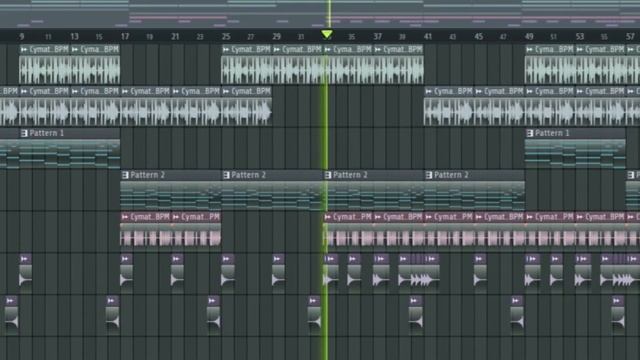640x360 pixels.
Task: Click the song overview strip above the ruler
Action: [x=320, y=13]
